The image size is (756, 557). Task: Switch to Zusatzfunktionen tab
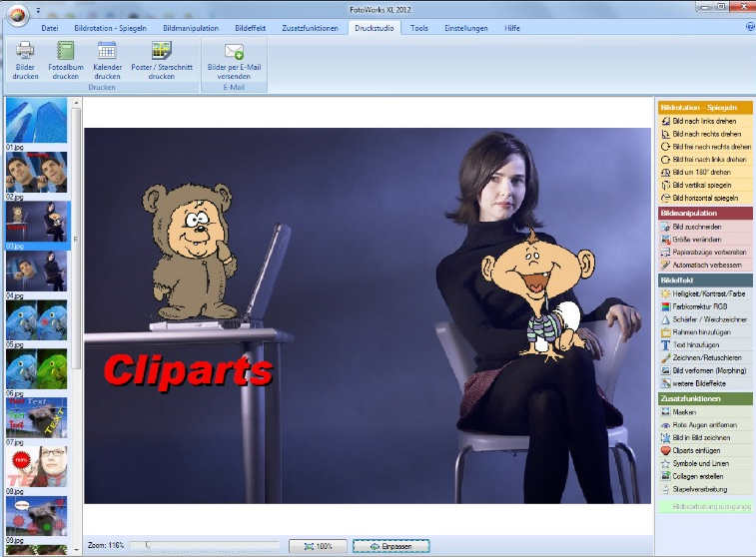point(310,28)
